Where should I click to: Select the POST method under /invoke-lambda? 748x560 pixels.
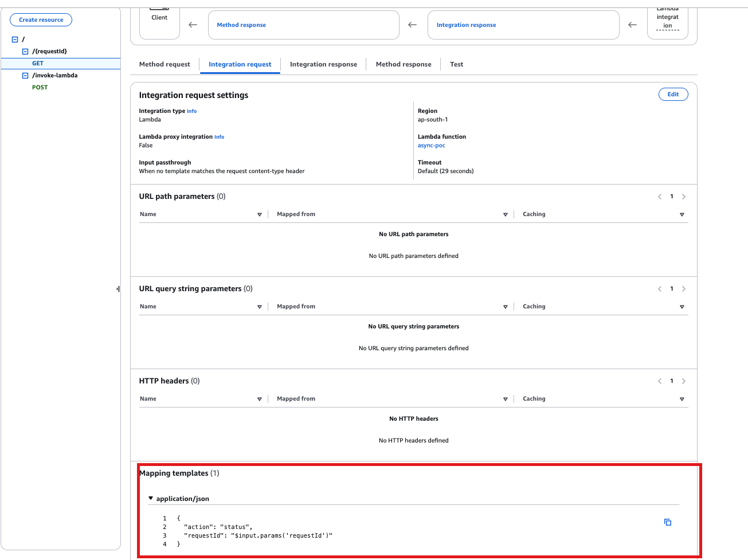(x=40, y=88)
